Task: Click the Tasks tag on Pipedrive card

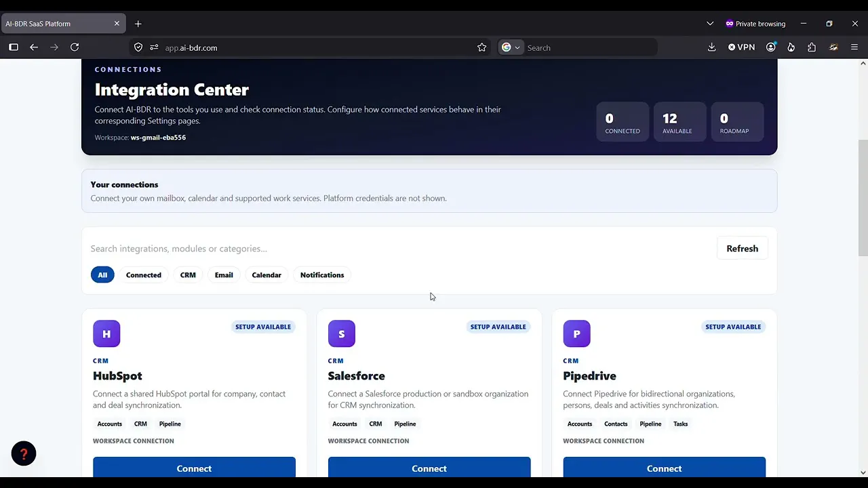Action: [681, 424]
